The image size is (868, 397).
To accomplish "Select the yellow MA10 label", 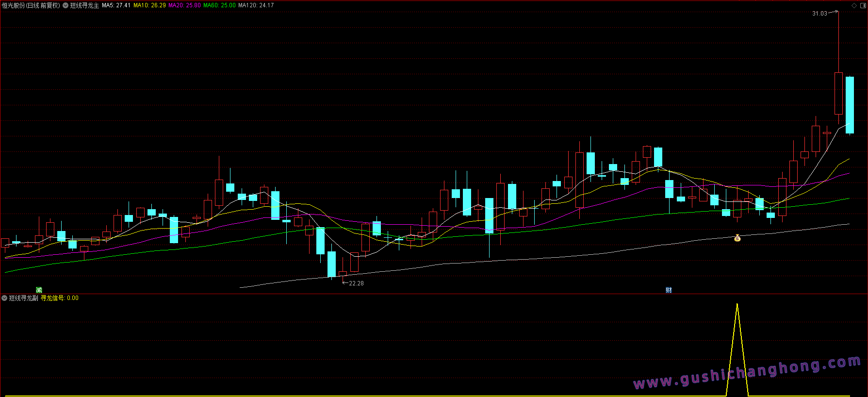I will pos(149,5).
